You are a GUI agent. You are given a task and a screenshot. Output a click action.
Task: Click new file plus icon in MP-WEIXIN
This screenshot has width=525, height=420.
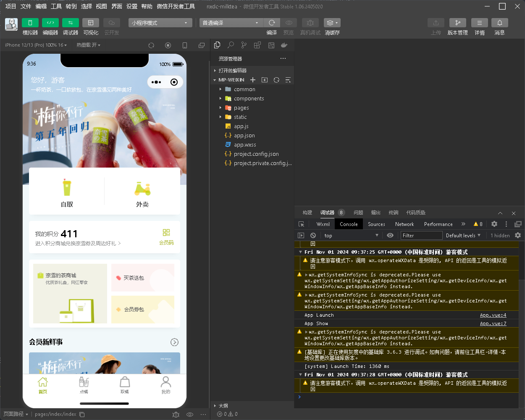(253, 80)
